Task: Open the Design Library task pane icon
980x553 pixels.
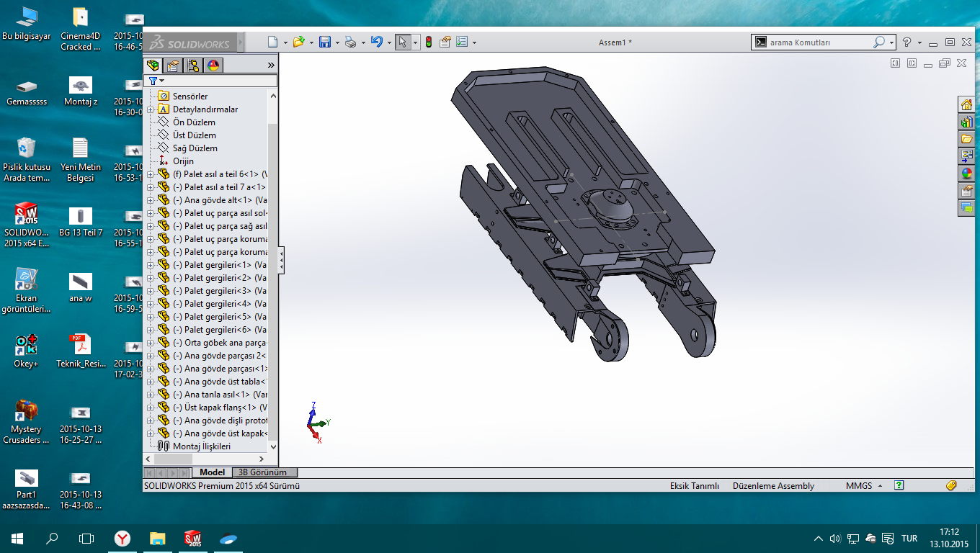Action: tap(966, 122)
